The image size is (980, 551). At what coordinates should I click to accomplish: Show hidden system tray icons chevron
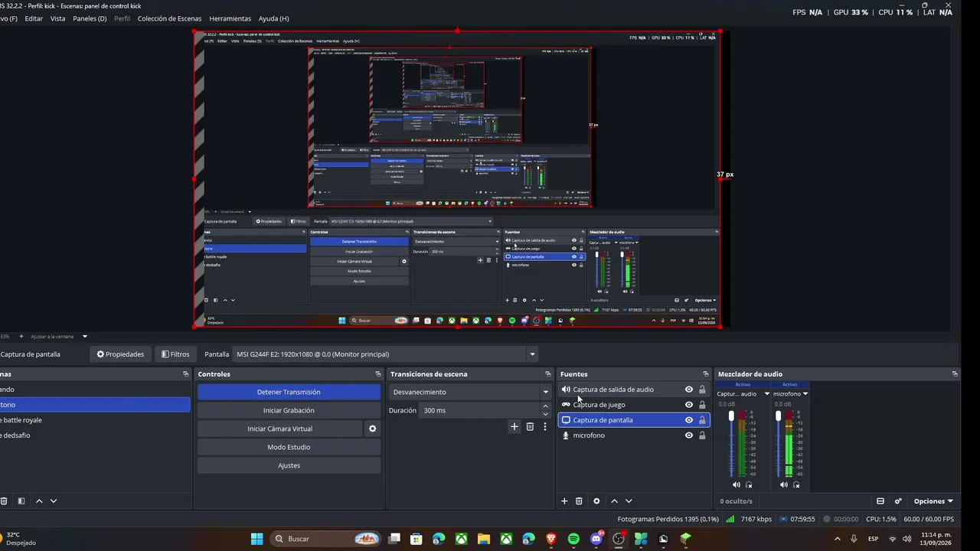tap(837, 539)
